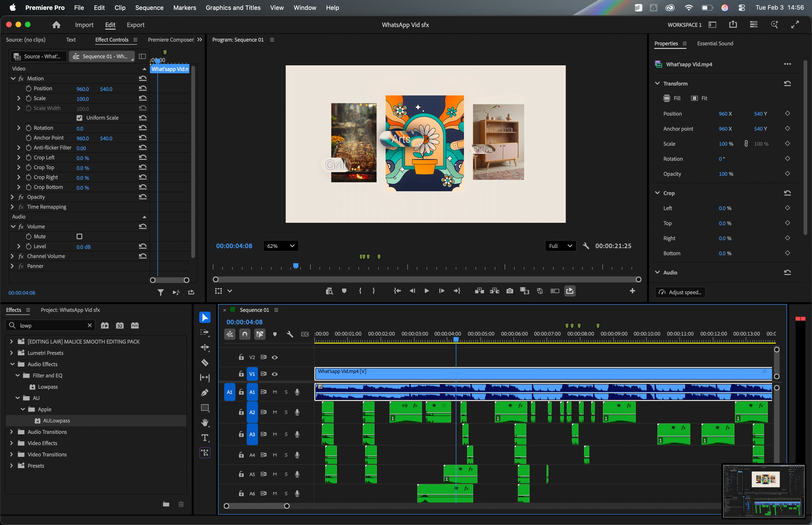Screen dimensions: 812x525
Task: Uncheck the Uniform Scale checkbox
Action: 79,118
